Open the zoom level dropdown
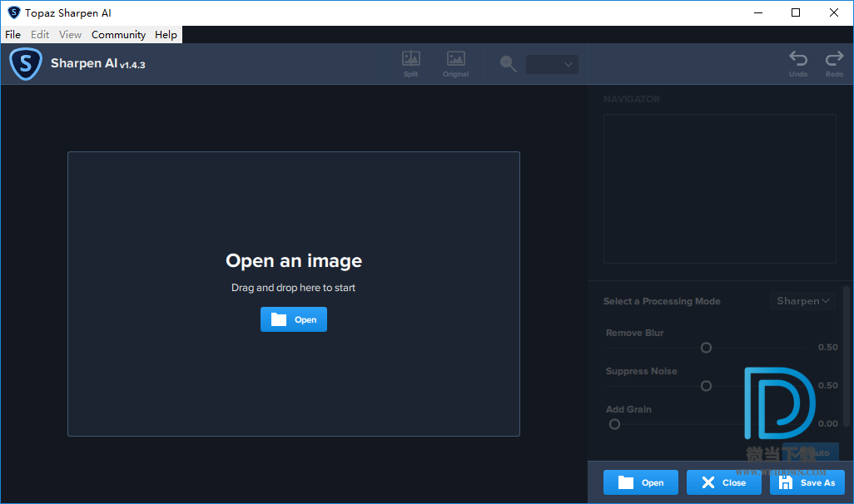Viewport: 854px width, 504px height. [x=552, y=64]
